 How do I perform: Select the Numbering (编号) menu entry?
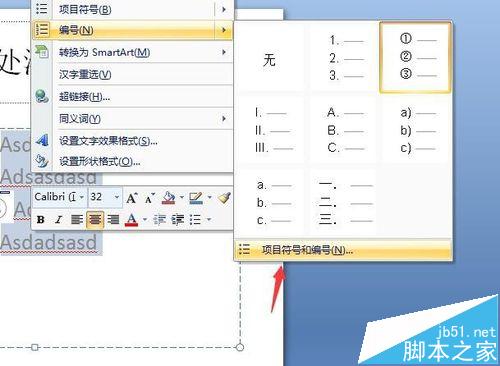(132, 30)
